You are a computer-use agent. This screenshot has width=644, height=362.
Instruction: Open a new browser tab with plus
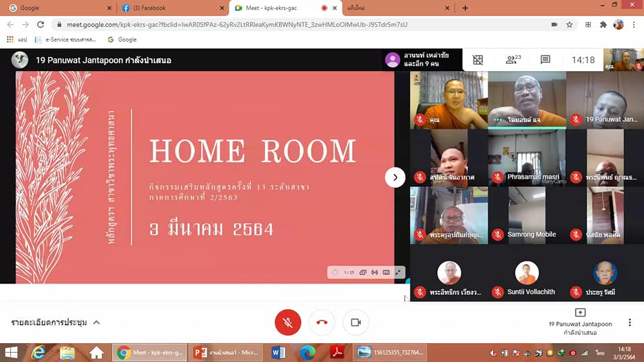(x=465, y=8)
